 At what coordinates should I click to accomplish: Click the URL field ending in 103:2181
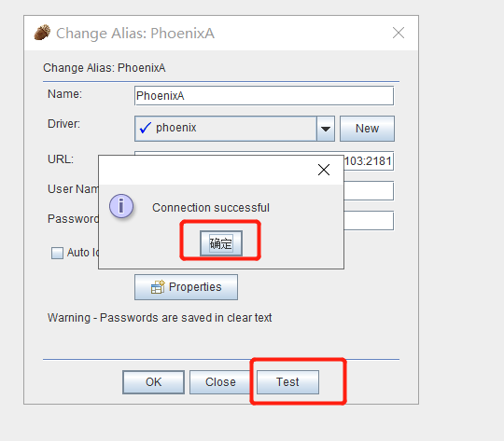(369, 161)
